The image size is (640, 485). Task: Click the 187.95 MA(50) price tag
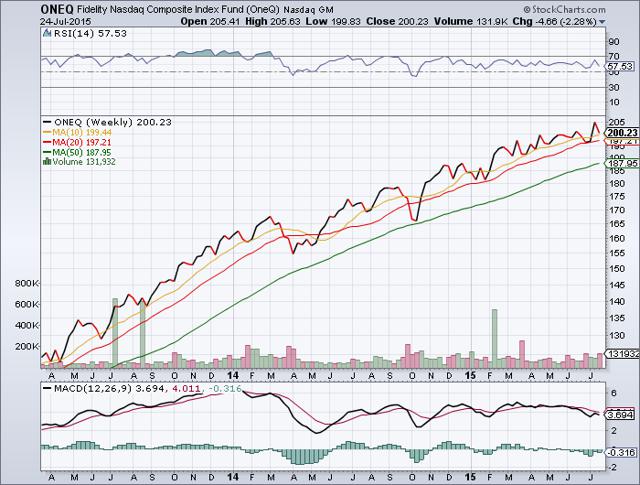(622, 163)
